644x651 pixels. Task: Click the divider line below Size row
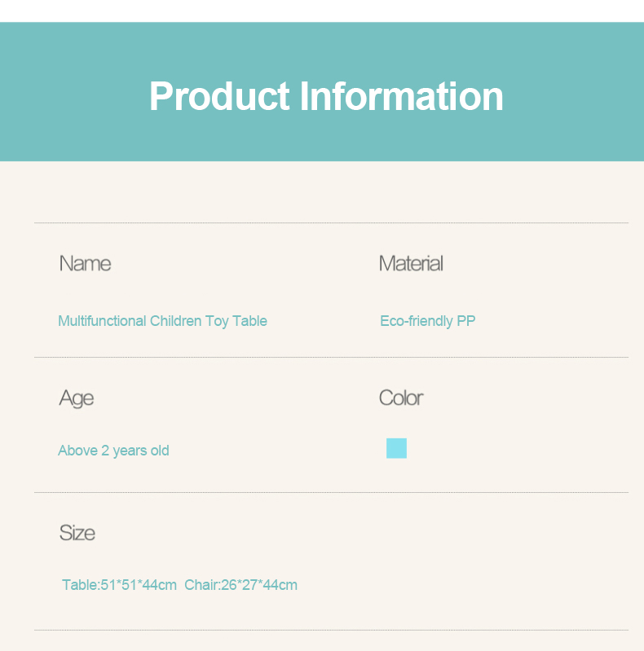coord(331,630)
